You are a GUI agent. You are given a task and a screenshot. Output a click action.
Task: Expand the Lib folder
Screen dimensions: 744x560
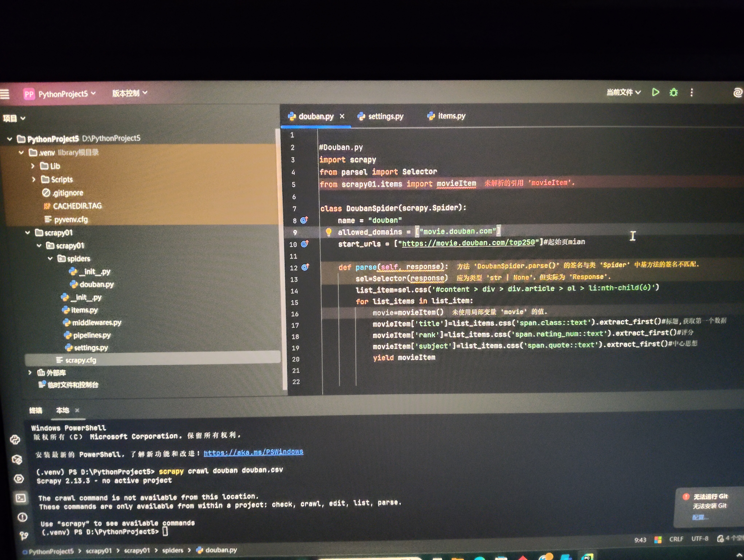click(33, 166)
